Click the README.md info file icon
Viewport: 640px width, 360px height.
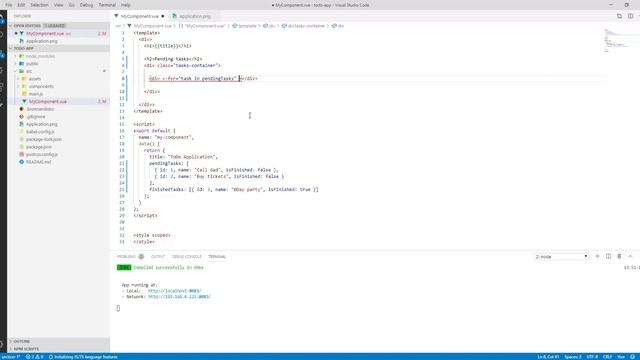(x=21, y=162)
